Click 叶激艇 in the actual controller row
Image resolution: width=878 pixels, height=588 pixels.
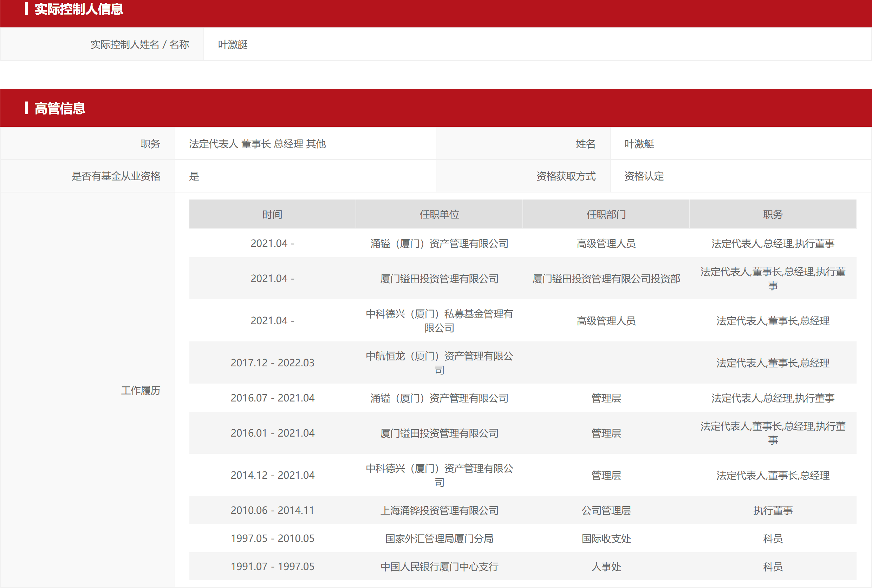[233, 45]
